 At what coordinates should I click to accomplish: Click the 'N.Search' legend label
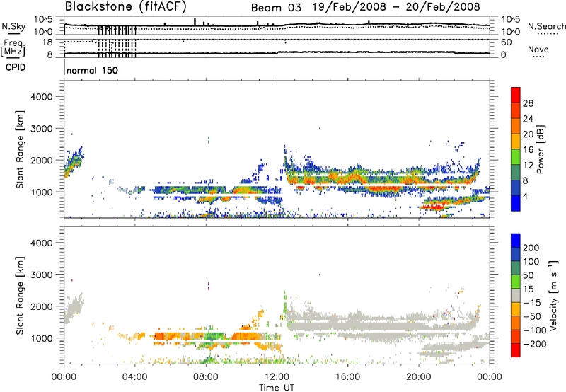pos(547,26)
